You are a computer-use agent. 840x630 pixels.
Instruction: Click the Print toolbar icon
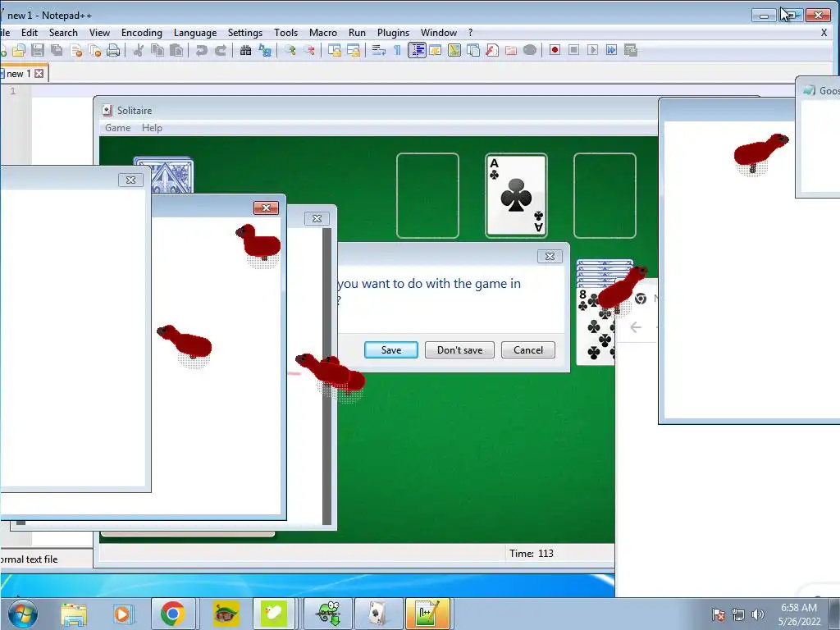[x=113, y=50]
